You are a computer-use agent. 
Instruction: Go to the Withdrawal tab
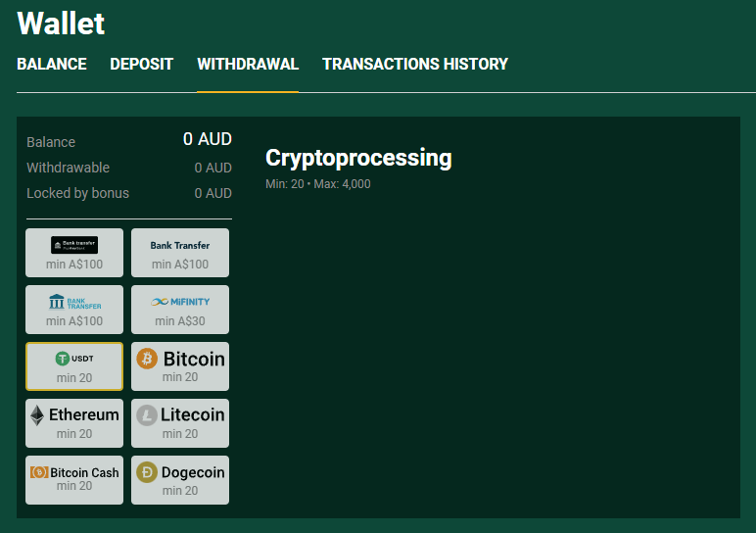(x=248, y=64)
